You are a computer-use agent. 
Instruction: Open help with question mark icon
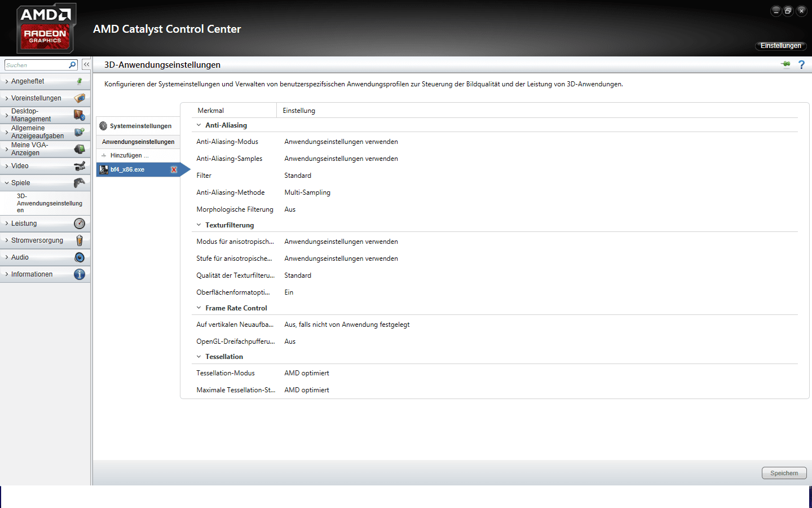801,64
